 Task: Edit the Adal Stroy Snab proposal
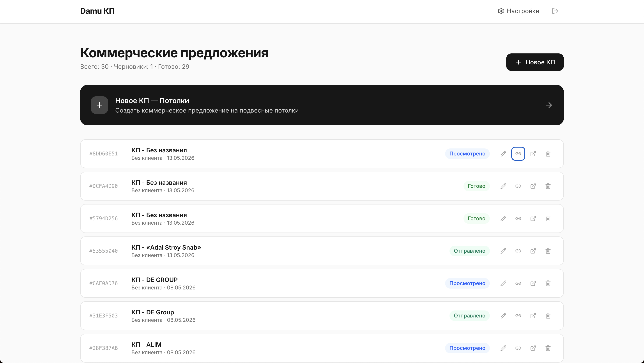click(503, 251)
